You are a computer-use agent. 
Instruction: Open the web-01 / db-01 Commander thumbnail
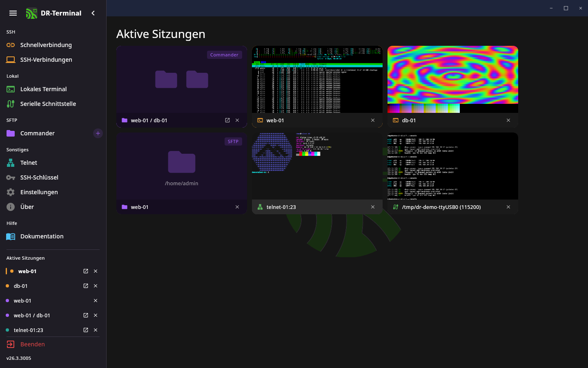click(x=182, y=79)
